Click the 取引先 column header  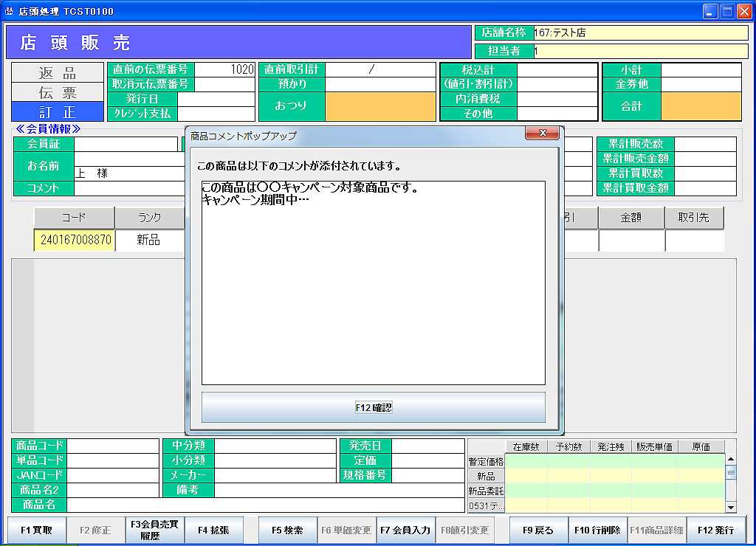694,218
